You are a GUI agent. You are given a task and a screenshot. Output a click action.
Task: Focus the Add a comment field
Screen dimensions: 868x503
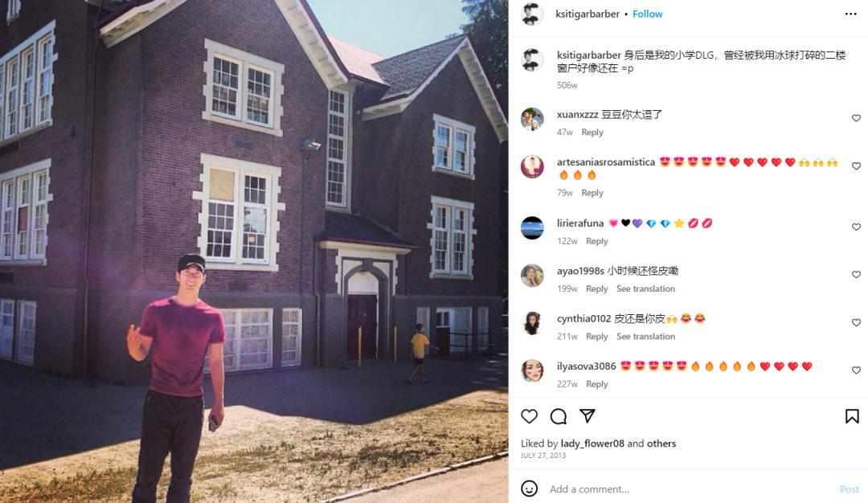click(686, 489)
